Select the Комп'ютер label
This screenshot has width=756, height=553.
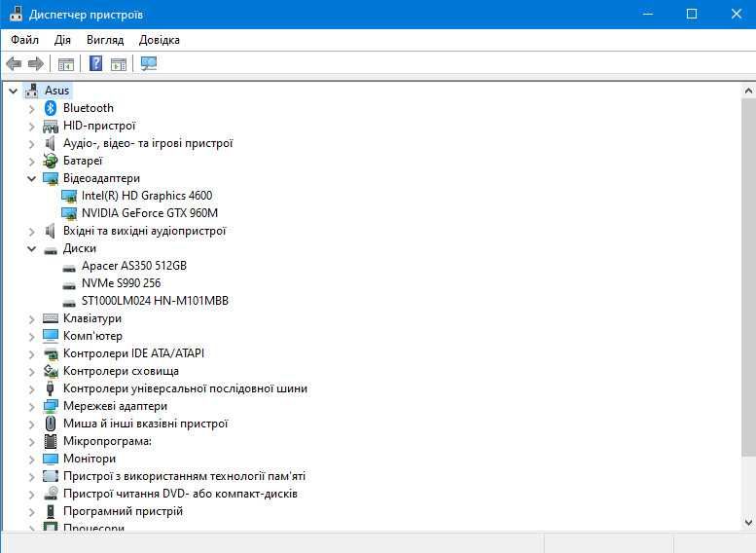coord(92,336)
